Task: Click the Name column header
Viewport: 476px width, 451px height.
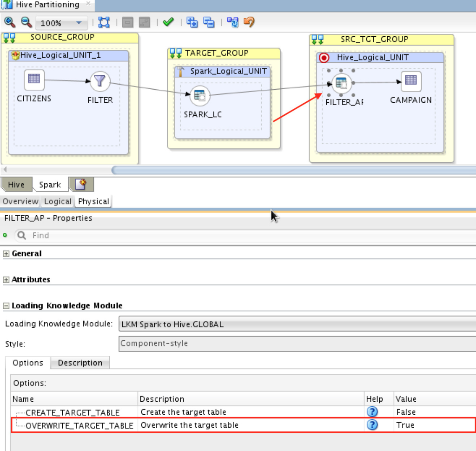Action: coord(74,399)
